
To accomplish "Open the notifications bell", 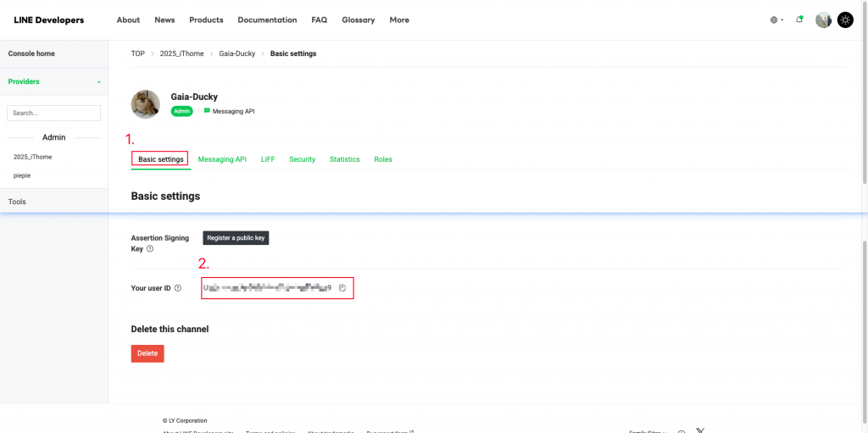I will 798,19.
